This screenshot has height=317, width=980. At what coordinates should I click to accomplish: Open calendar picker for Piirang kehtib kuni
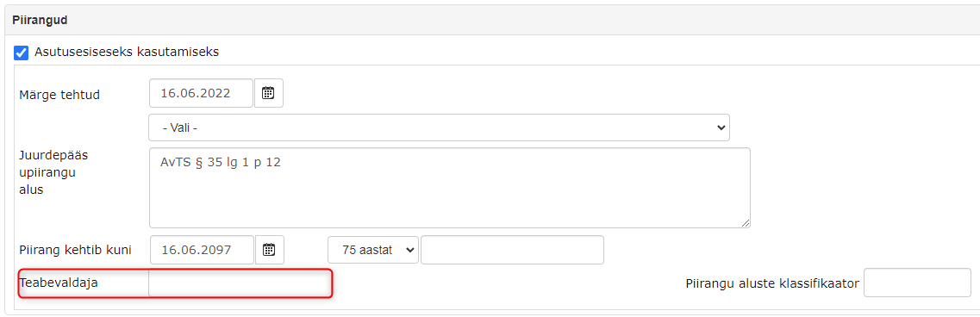tap(269, 250)
